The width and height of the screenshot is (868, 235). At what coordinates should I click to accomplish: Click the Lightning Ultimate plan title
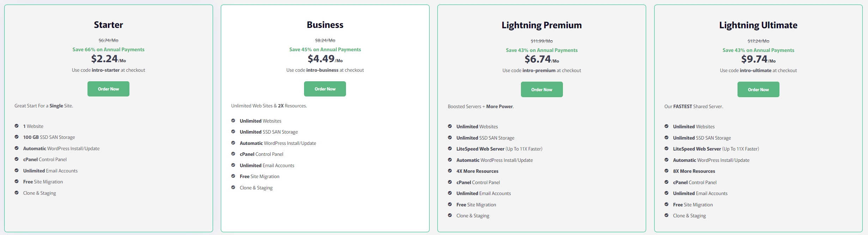coord(758,25)
